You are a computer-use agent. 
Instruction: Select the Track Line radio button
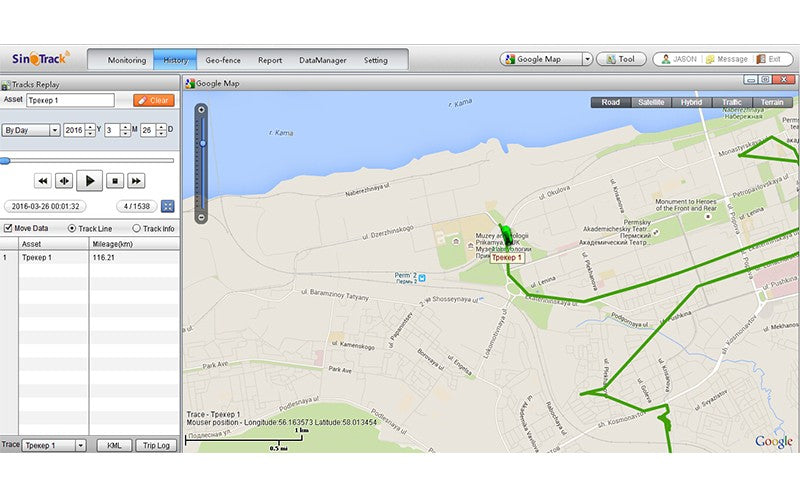pos(72,229)
